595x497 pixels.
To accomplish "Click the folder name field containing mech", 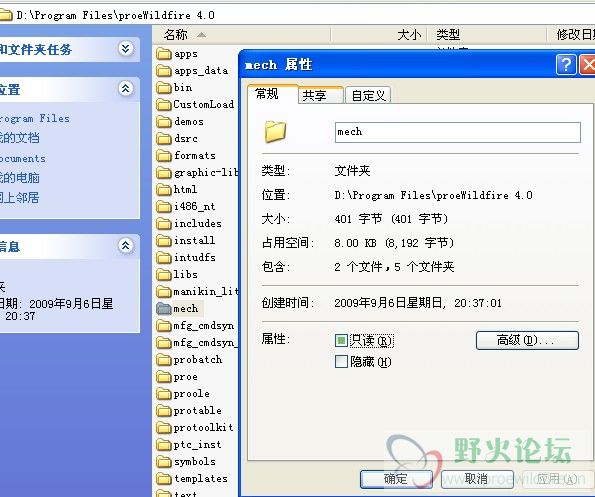I will coord(458,132).
